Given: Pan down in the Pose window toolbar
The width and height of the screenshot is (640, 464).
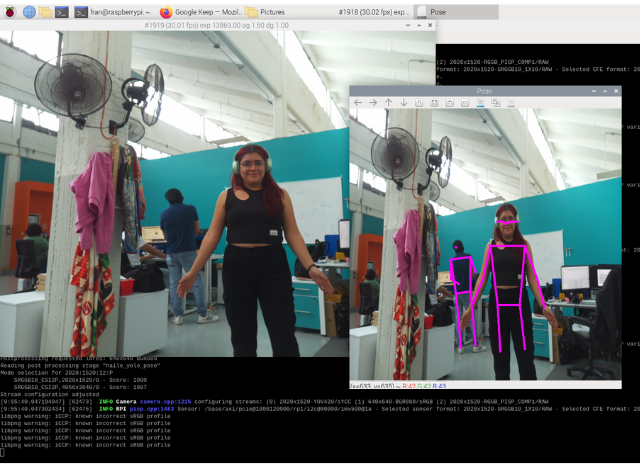Looking at the screenshot, I should [x=404, y=103].
